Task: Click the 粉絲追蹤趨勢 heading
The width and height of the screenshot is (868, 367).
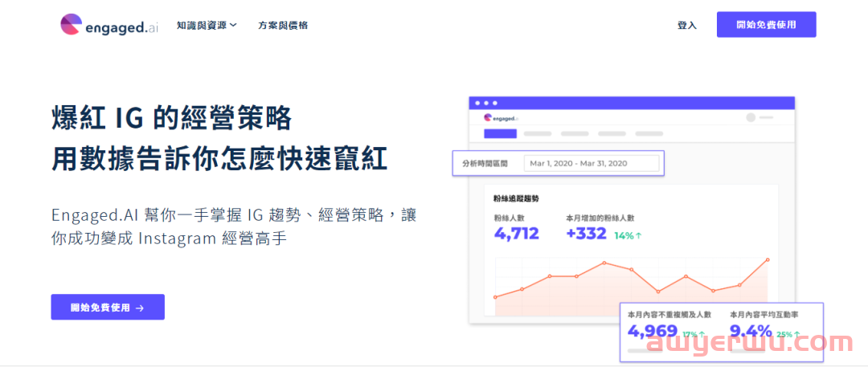Action: 516,198
